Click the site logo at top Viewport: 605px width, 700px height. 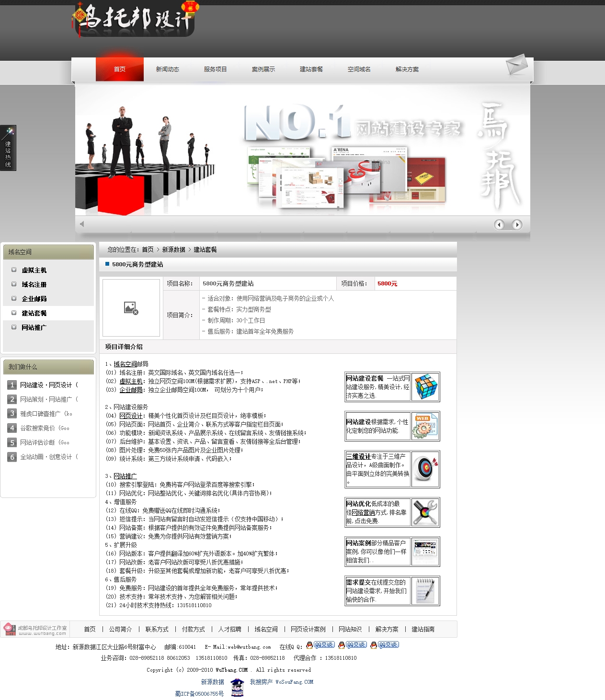click(x=136, y=20)
